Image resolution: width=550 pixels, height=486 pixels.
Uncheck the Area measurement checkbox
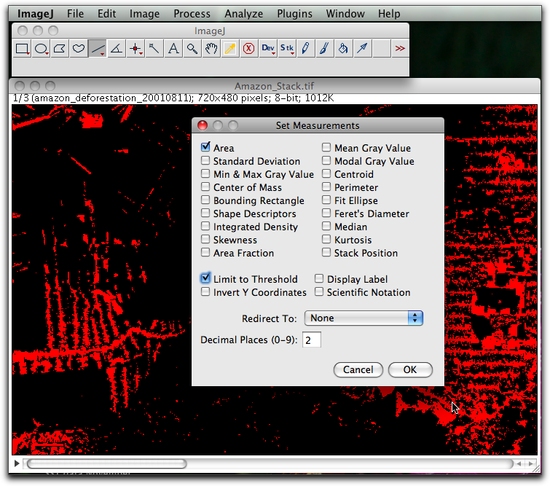coord(206,147)
